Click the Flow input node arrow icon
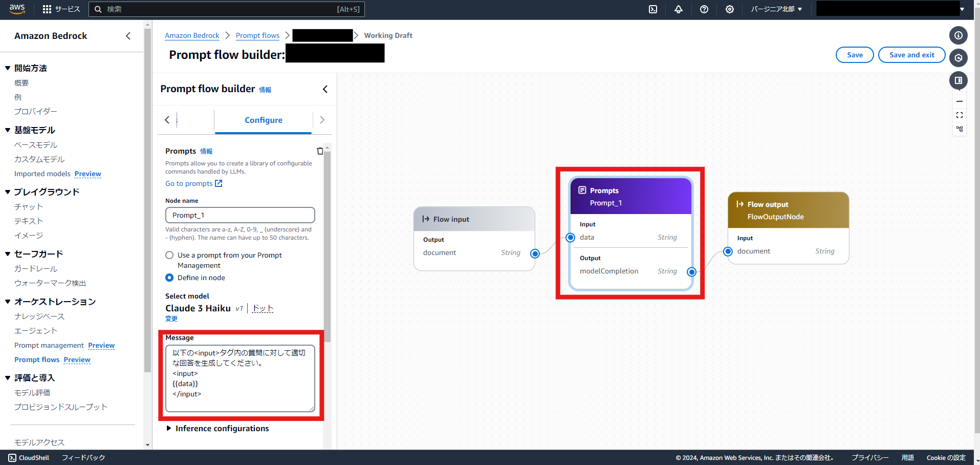980x465 pixels. click(x=426, y=219)
